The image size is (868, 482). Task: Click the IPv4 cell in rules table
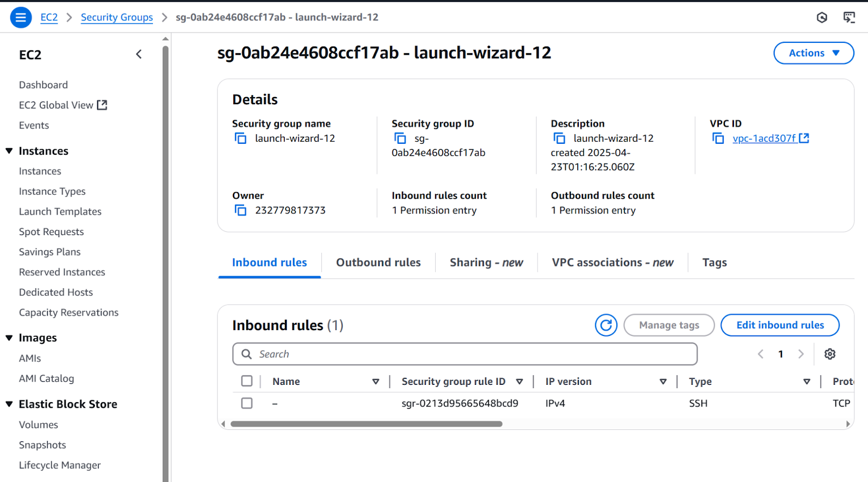555,403
